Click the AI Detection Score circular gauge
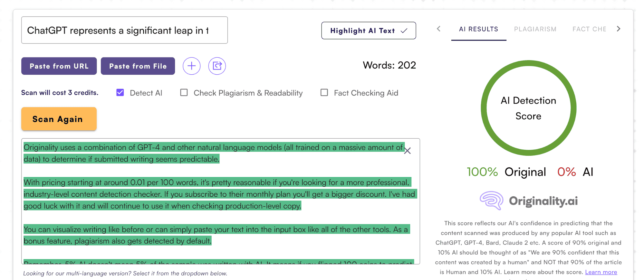The image size is (644, 280). (528, 108)
